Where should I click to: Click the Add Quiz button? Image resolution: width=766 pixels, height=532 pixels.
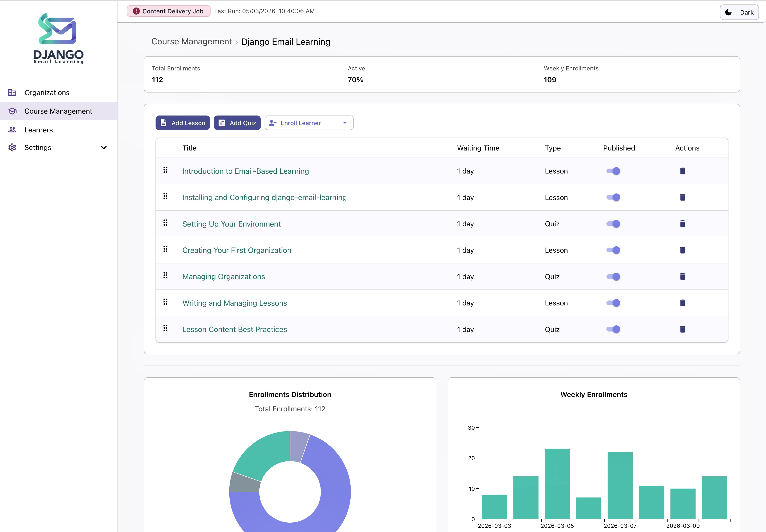click(x=237, y=123)
